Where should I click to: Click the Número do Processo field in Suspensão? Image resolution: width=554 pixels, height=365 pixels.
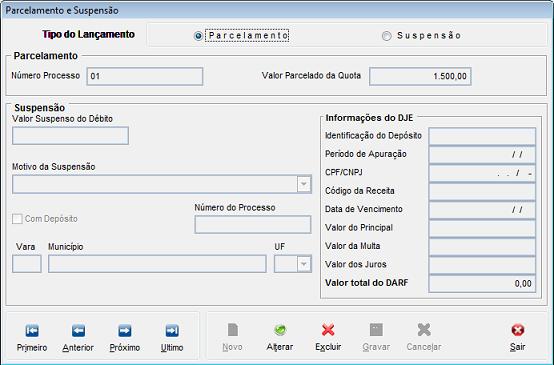pyautogui.click(x=253, y=224)
